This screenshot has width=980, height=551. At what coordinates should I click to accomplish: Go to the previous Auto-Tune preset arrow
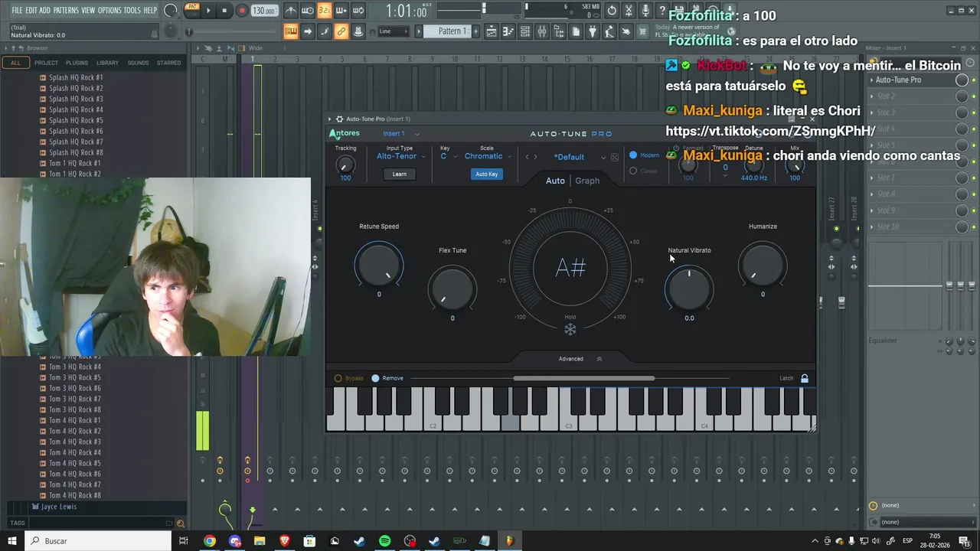coord(527,157)
